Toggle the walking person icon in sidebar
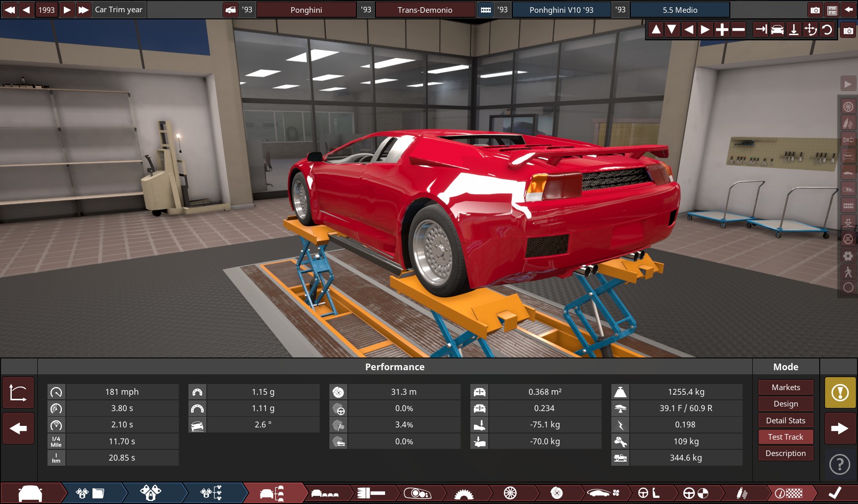The width and height of the screenshot is (858, 504). pyautogui.click(x=848, y=272)
